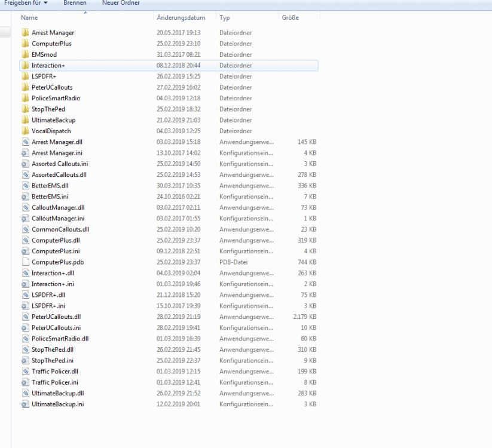Click the date 08.12.2018 20:44
492x448 pixels.
click(x=179, y=66)
